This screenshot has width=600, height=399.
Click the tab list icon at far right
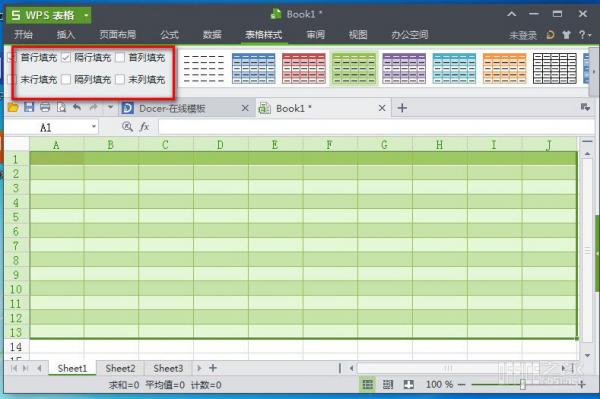click(x=585, y=107)
